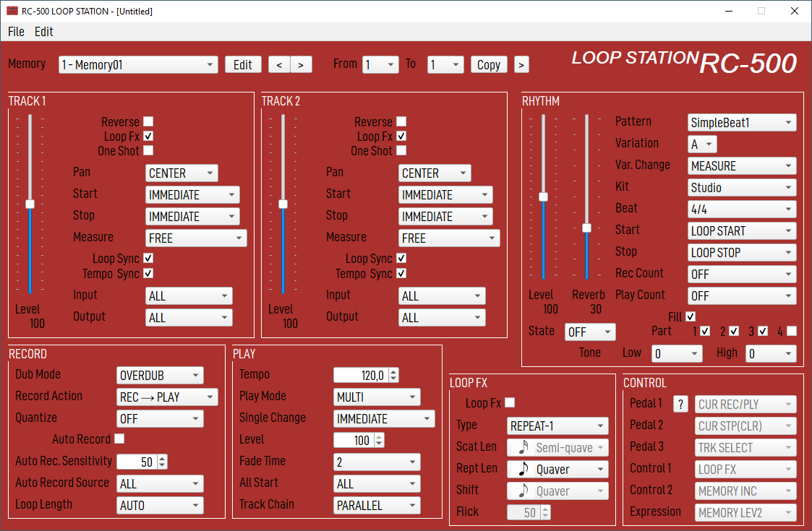Image resolution: width=812 pixels, height=531 pixels.
Task: Click the Tempo spinner up arrow
Action: pos(393,372)
